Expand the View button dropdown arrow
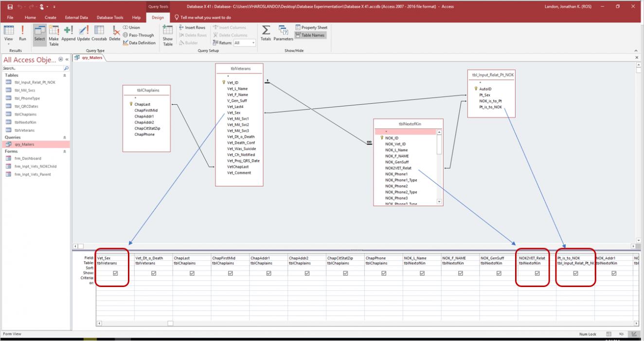This screenshot has width=644, height=341. tap(8, 44)
